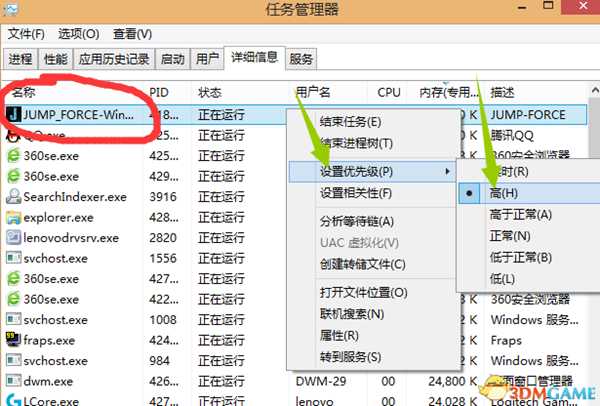Click the dwm.exe process icon
The height and width of the screenshot is (406, 600).
click(x=13, y=381)
